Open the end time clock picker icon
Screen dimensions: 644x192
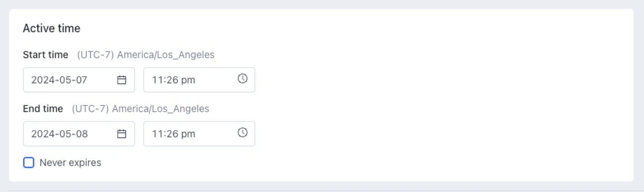point(242,132)
